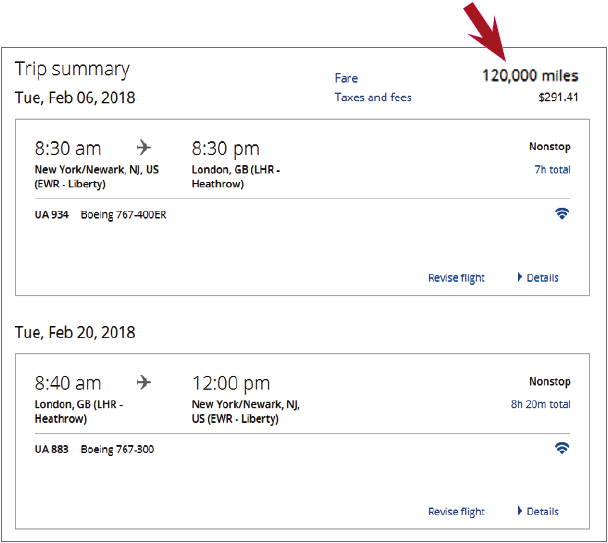608x543 pixels.
Task: Click the 8h 20m total duration link
Action: tap(540, 404)
